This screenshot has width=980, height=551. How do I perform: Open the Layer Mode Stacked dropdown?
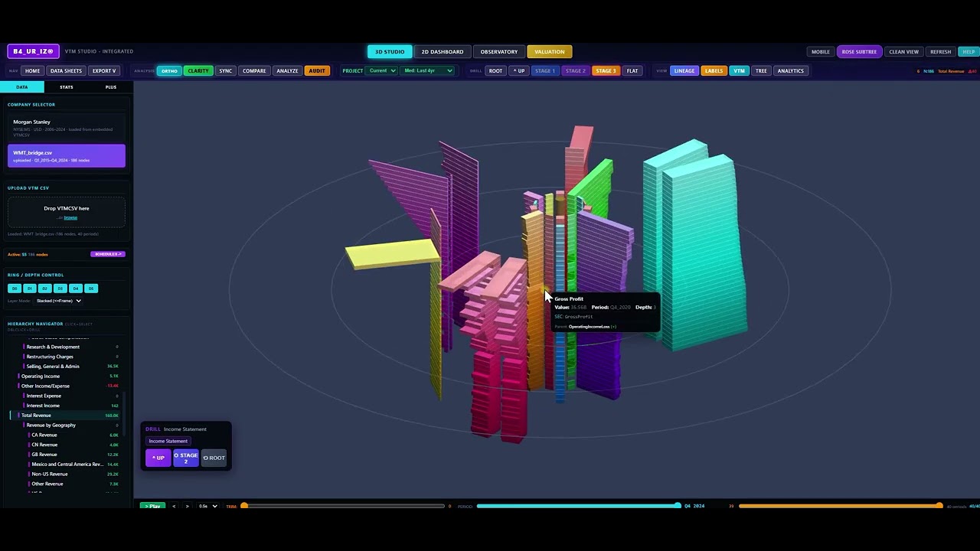tap(58, 301)
